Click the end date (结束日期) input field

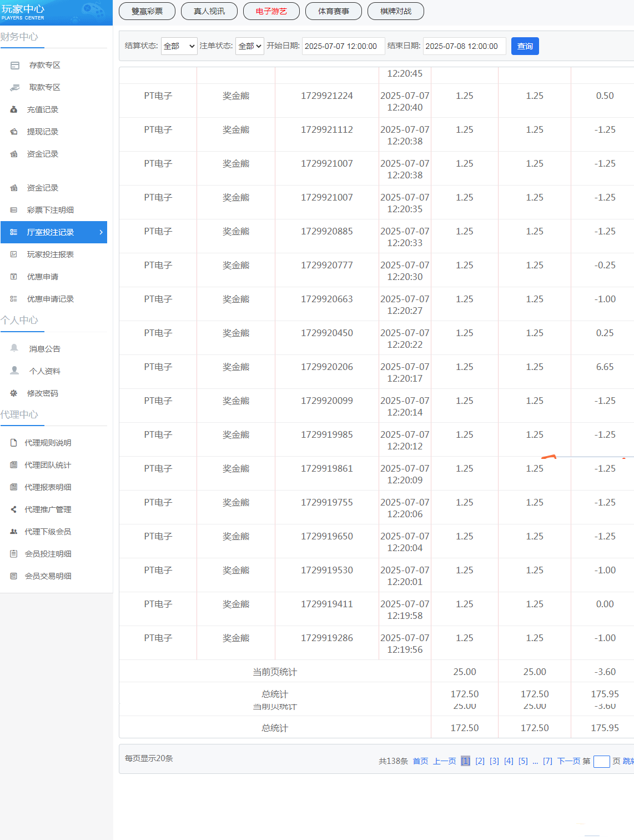point(464,46)
